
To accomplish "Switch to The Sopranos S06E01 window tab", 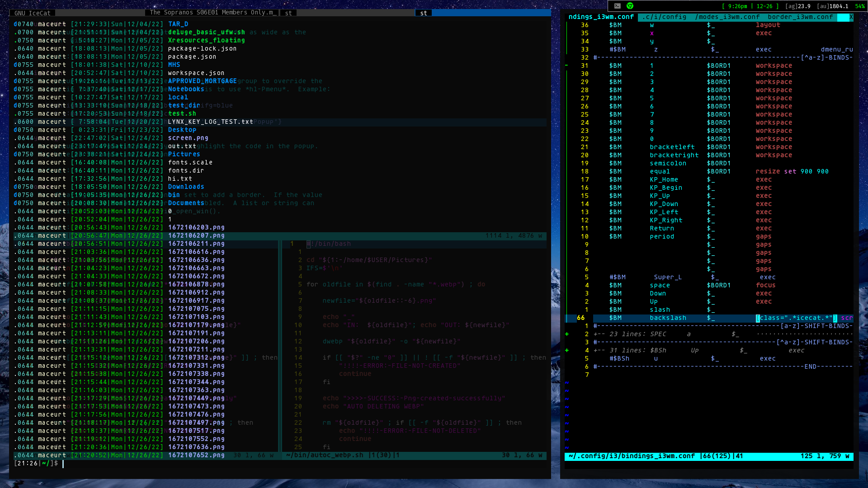I will [x=212, y=13].
